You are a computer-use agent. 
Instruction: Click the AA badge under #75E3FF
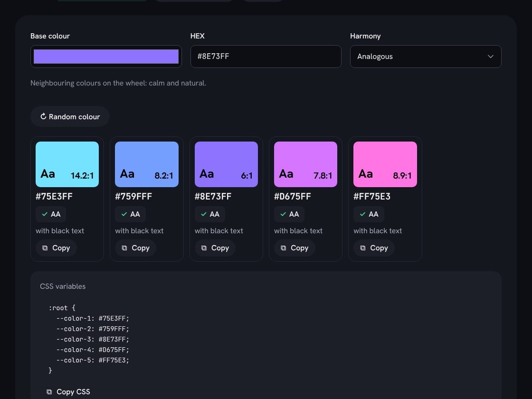click(51, 214)
